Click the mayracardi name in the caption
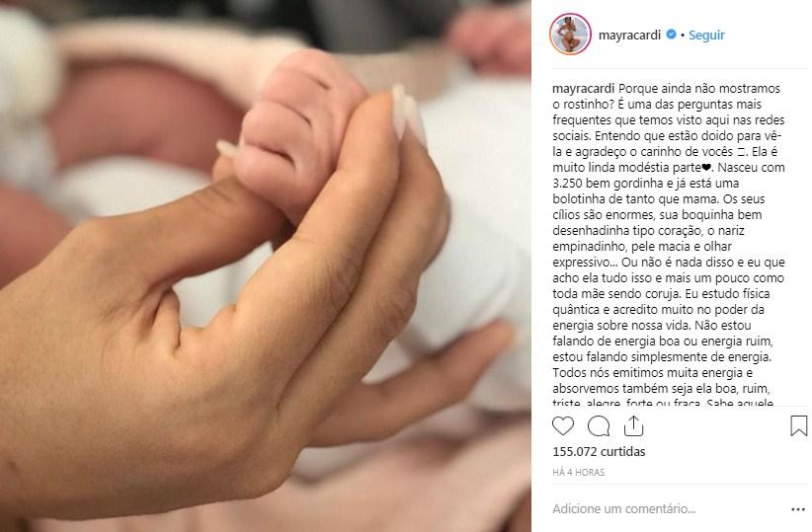812x532 pixels. tap(584, 89)
